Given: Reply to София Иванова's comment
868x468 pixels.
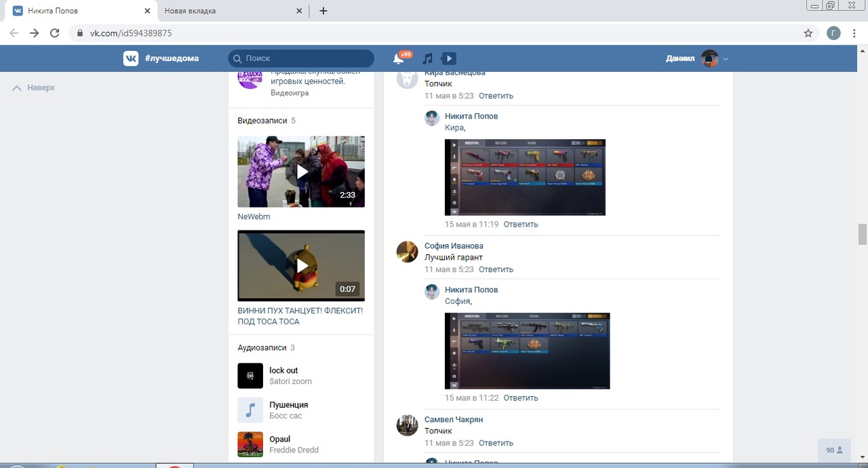Looking at the screenshot, I should point(496,269).
